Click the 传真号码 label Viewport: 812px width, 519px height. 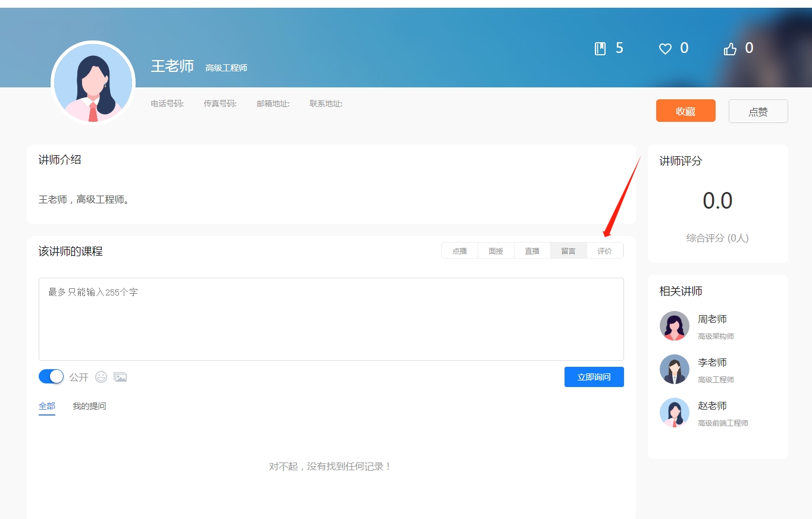(x=220, y=103)
